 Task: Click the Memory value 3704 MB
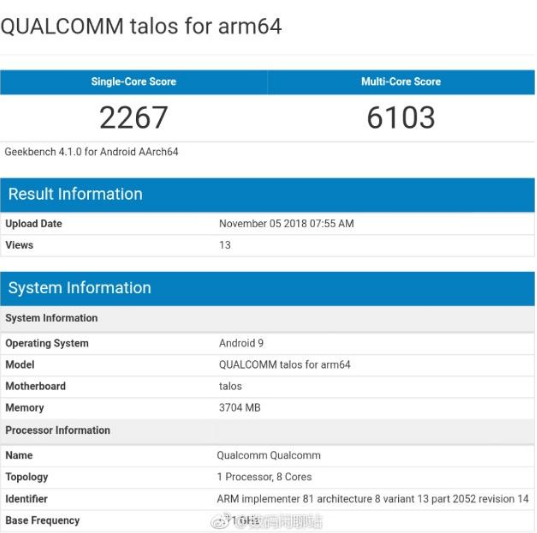pyautogui.click(x=240, y=408)
